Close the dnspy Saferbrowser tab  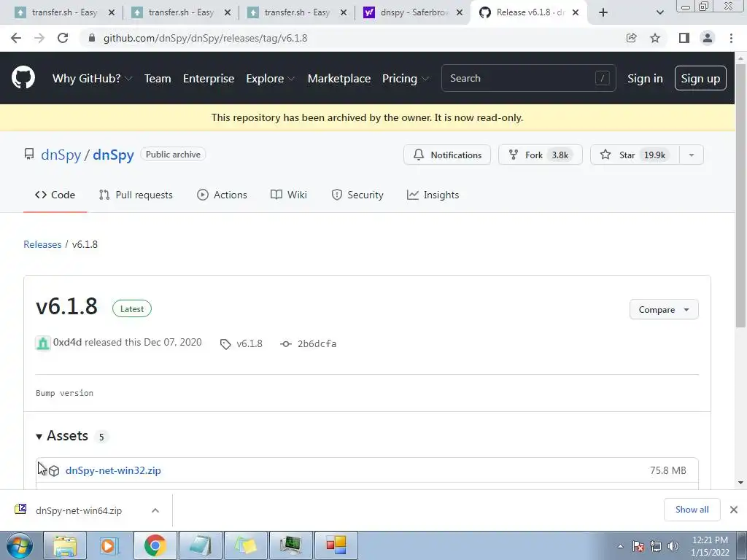460,12
